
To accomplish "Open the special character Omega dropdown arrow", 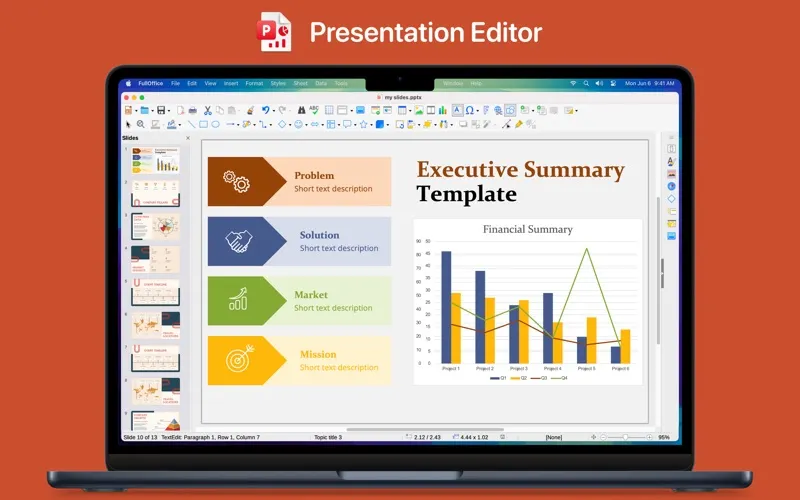I will point(478,111).
